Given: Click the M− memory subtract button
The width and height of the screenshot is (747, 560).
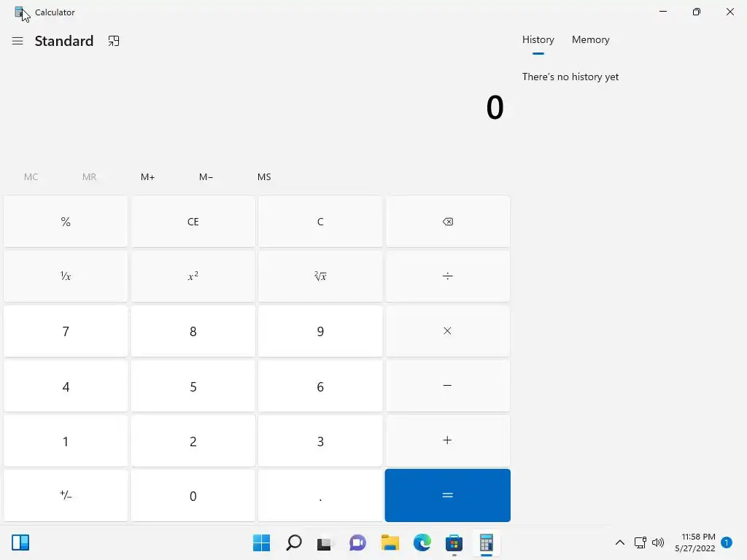Looking at the screenshot, I should click(x=206, y=176).
